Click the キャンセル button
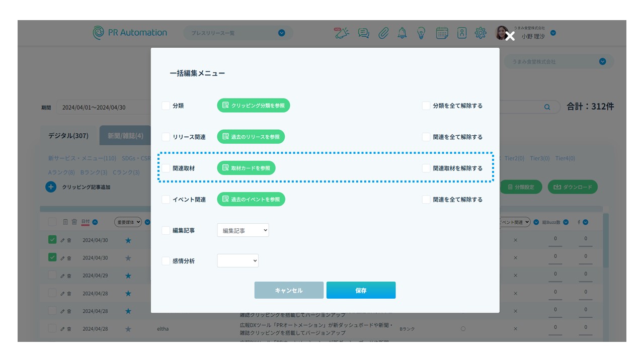This screenshot has width=644, height=362. (289, 291)
